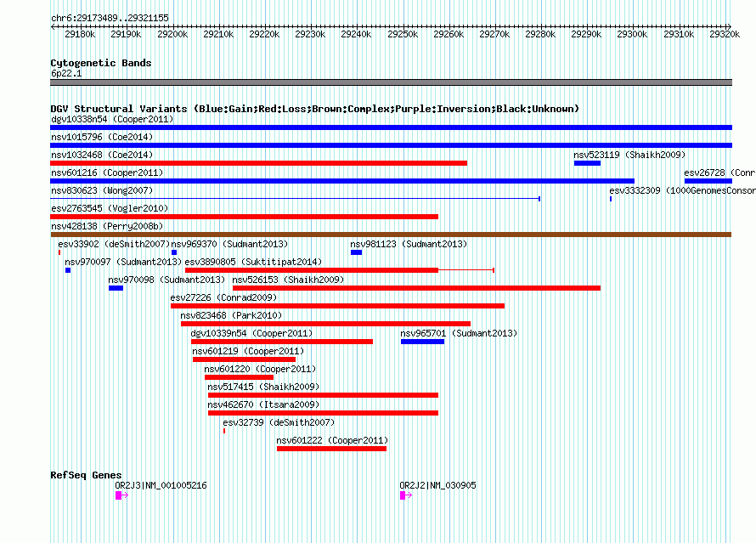Open the nsv1032468 (Coe2014) label
756x543 pixels.
(x=102, y=155)
